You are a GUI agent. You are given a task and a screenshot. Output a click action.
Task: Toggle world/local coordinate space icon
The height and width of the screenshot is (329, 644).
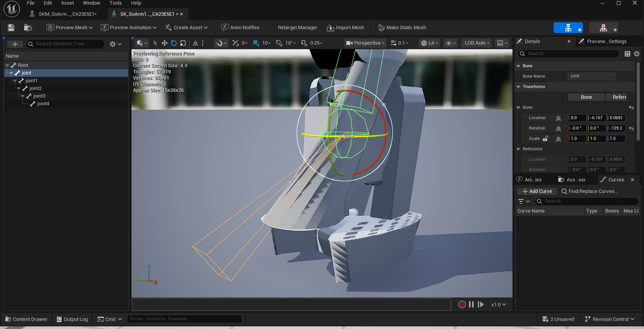195,43
